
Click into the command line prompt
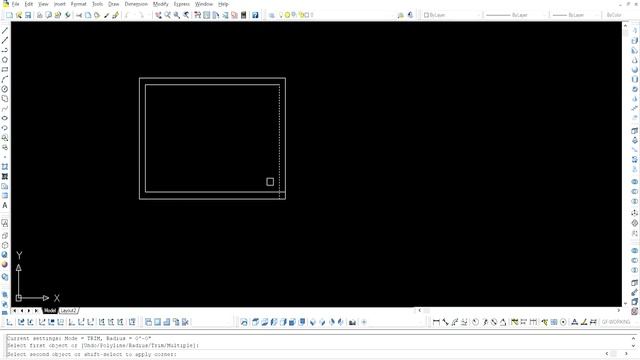click(x=304, y=354)
